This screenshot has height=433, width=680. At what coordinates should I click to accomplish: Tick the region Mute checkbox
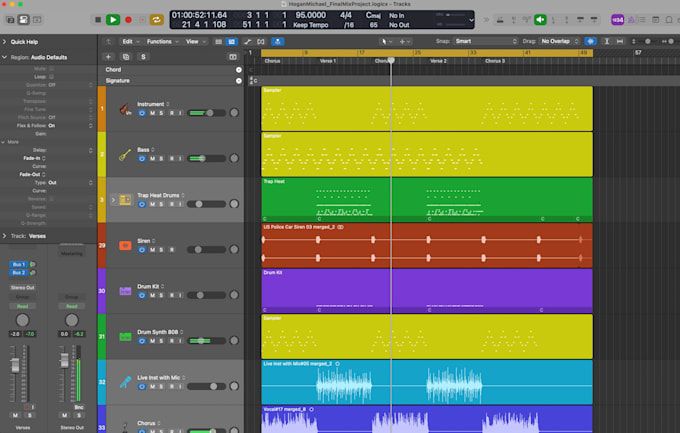[x=52, y=69]
